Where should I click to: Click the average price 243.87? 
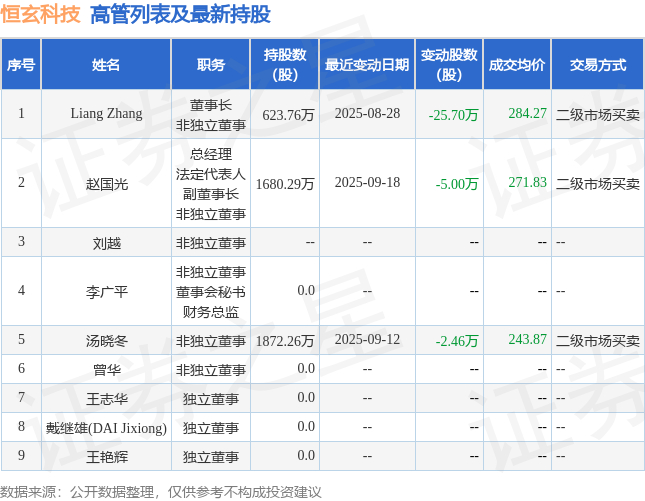[528, 339]
